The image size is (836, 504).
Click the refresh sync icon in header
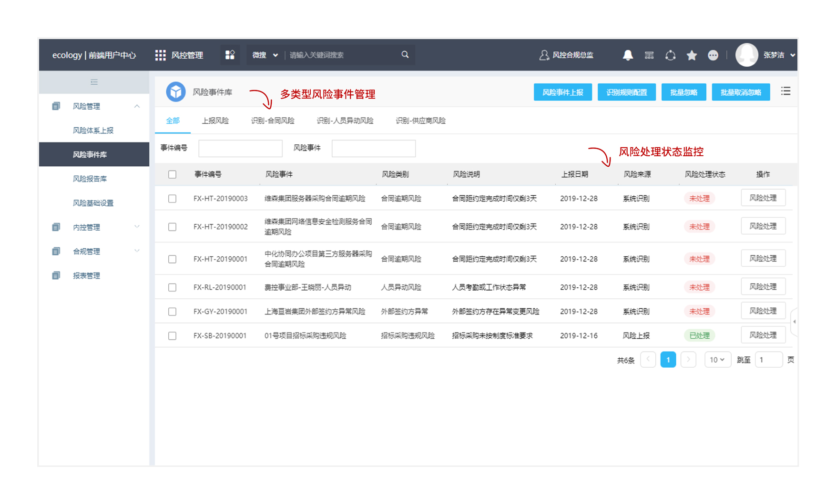670,55
